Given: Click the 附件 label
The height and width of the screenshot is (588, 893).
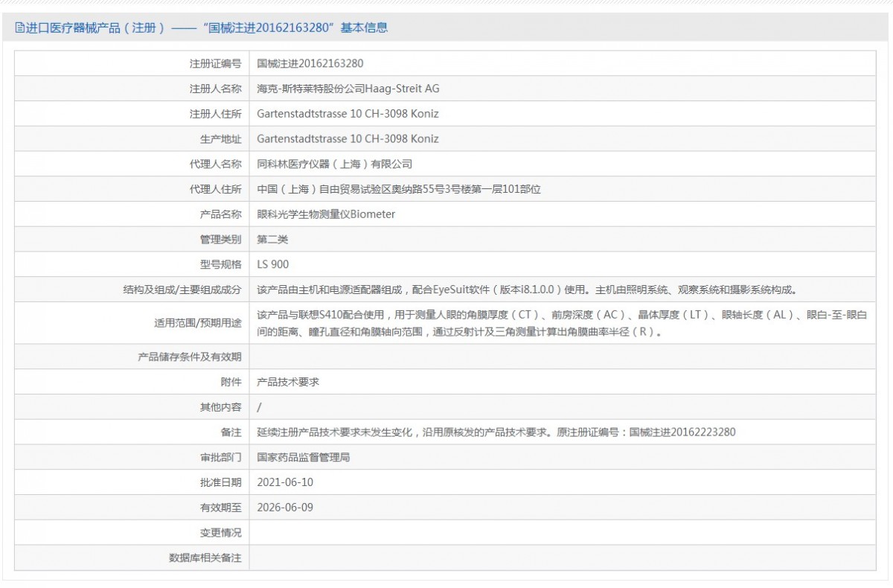Looking at the screenshot, I should (x=231, y=382).
